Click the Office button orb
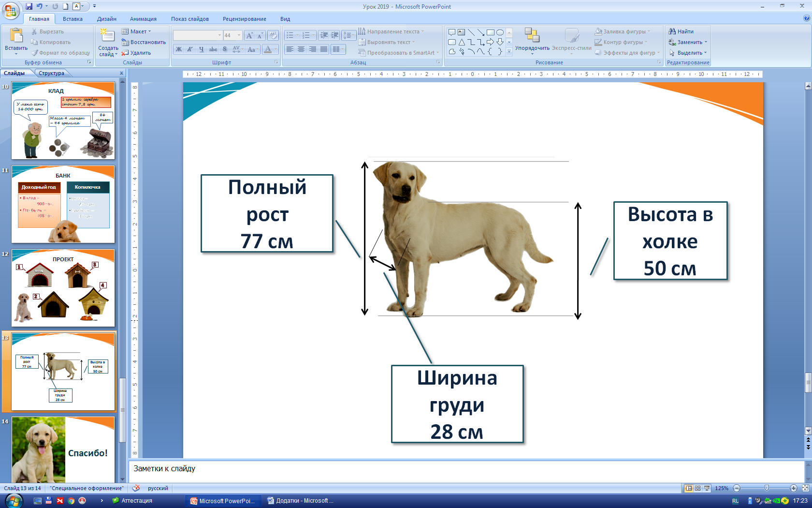This screenshot has height=508, width=812. [x=11, y=10]
